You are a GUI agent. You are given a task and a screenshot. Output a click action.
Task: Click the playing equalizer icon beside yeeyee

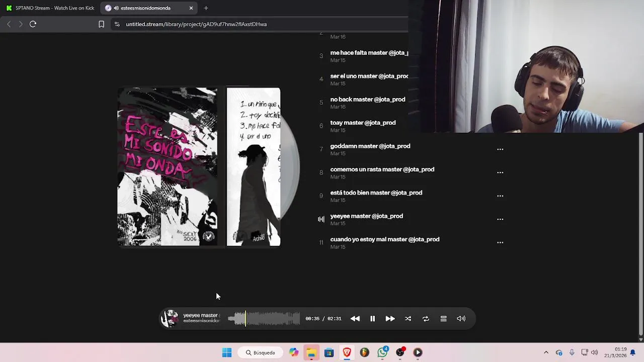point(321,219)
